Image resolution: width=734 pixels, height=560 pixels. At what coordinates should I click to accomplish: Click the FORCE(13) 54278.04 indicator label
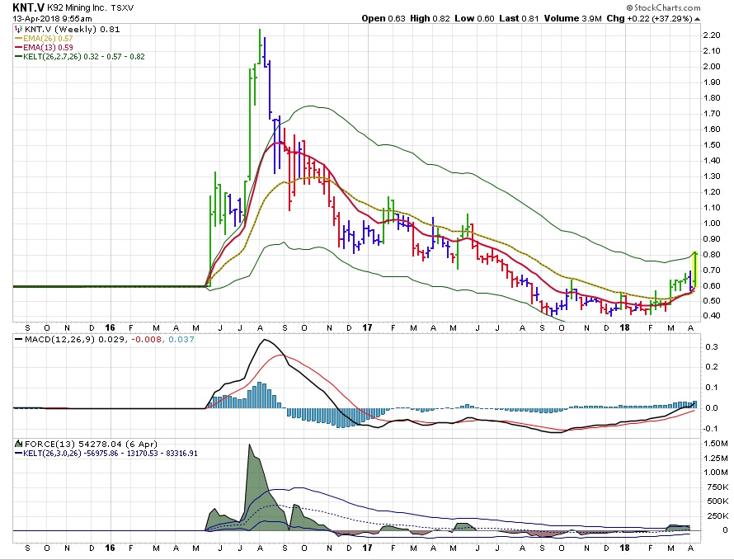pos(91,444)
